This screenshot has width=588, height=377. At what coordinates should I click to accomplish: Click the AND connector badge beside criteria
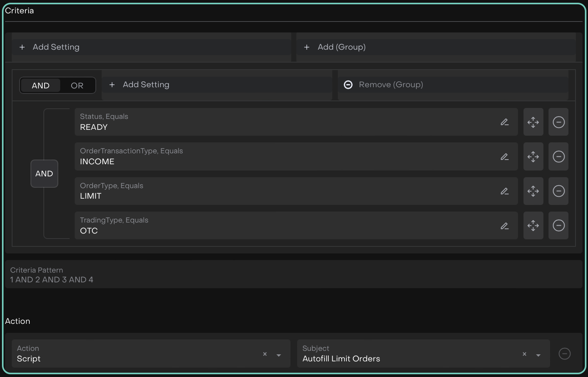[x=44, y=174]
